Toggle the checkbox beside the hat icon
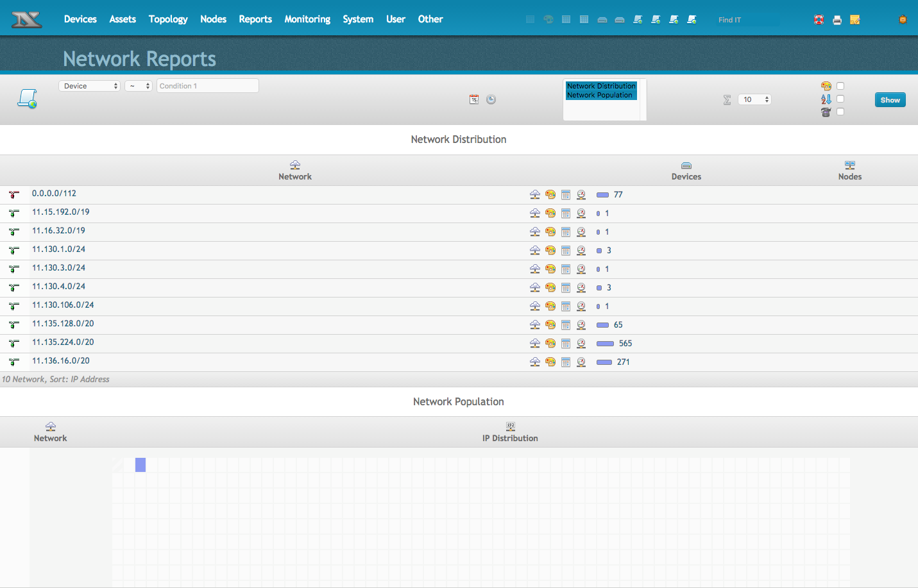Viewport: 918px width, 588px height. [840, 112]
